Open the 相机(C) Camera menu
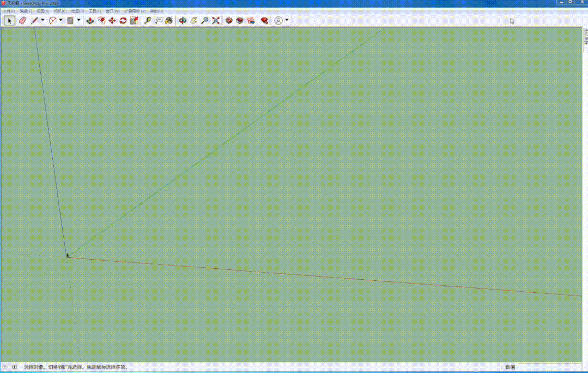 [x=60, y=11]
